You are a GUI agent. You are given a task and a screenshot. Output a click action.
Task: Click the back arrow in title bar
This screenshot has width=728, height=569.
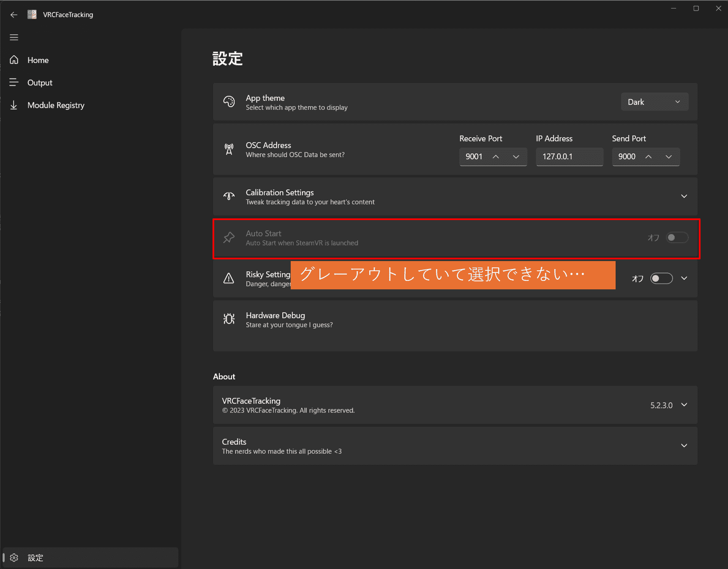coord(14,15)
